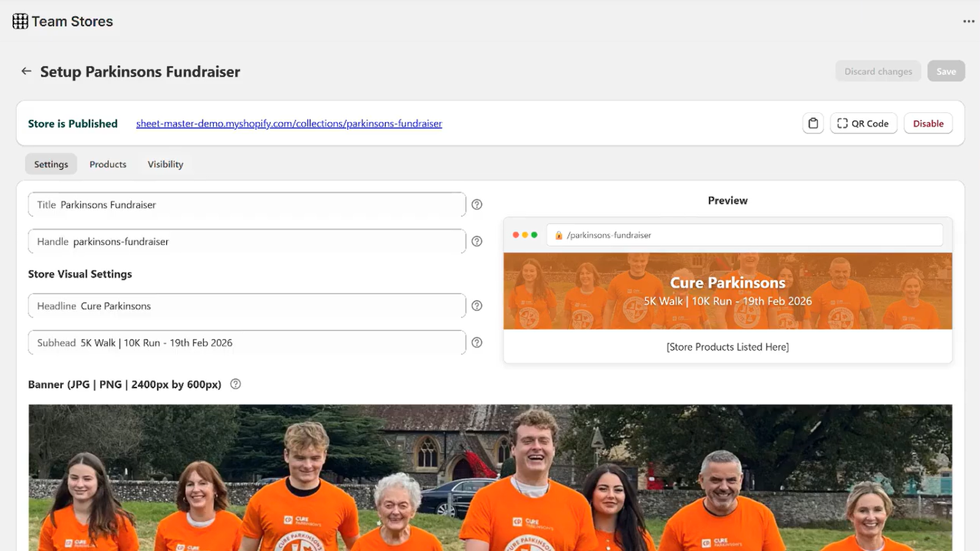The image size is (980, 551).
Task: Open the QR Code button
Action: coord(863,123)
